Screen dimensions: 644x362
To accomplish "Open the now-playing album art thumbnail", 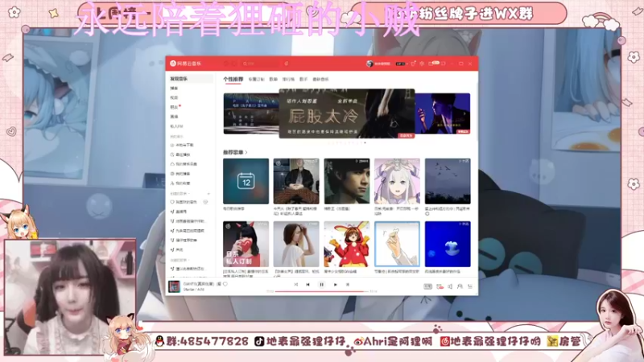I will click(x=174, y=286).
